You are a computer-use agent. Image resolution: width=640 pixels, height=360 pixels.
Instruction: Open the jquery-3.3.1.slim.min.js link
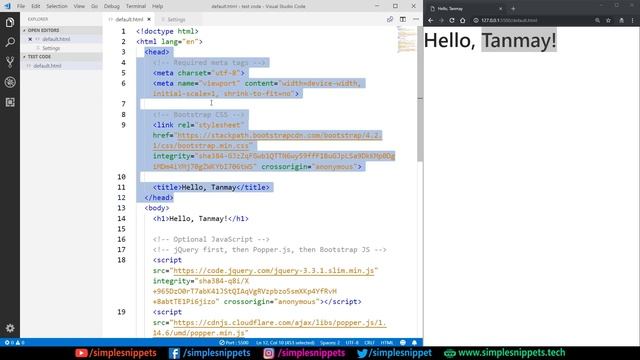tap(274, 271)
